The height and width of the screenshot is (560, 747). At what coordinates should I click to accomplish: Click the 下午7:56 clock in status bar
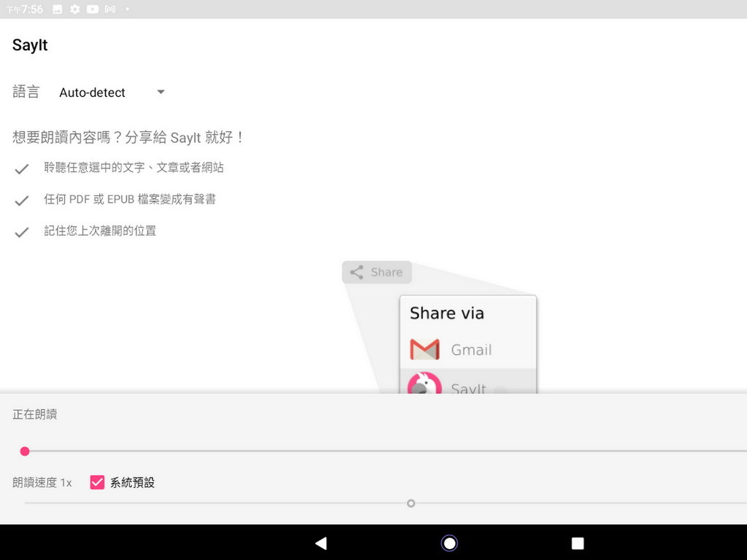24,9
